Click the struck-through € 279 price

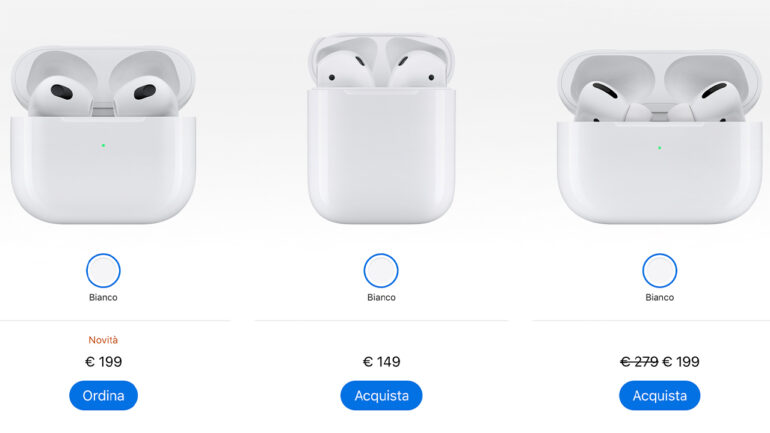coord(639,362)
